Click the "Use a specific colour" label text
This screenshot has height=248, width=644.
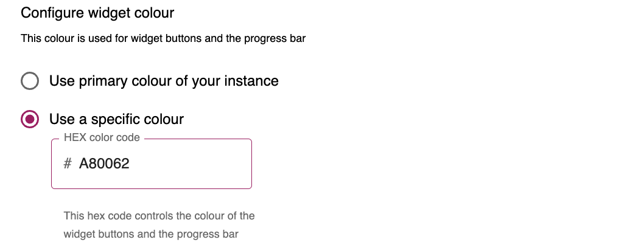[116, 119]
